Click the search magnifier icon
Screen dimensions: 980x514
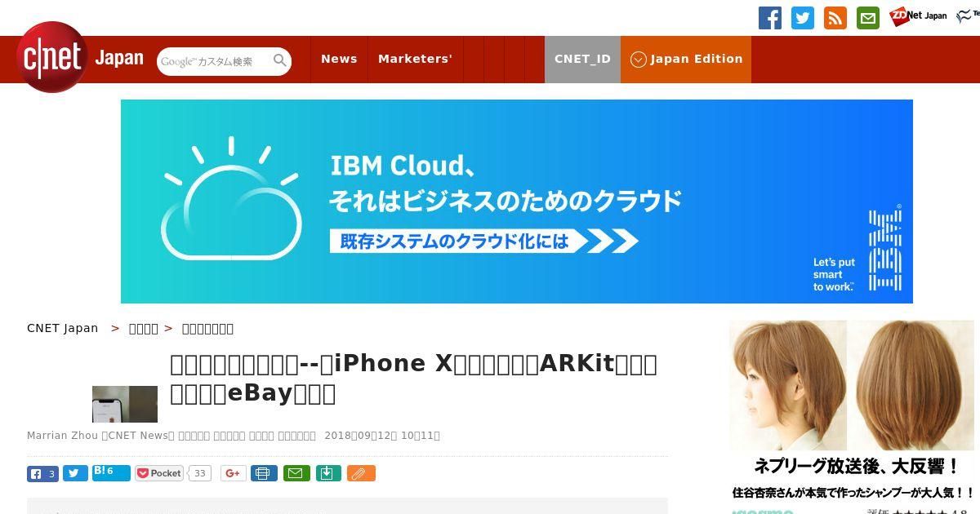pos(280,60)
